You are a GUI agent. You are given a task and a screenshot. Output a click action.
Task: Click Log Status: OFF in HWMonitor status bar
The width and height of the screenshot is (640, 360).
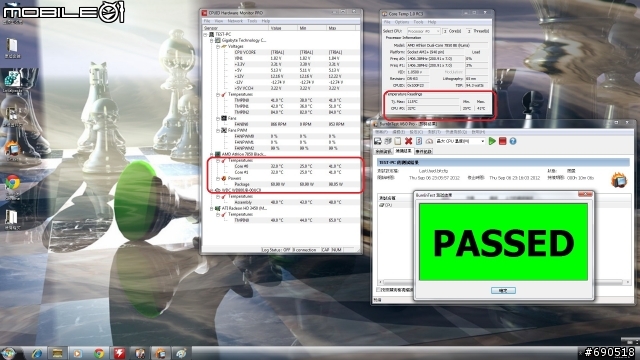click(276, 250)
